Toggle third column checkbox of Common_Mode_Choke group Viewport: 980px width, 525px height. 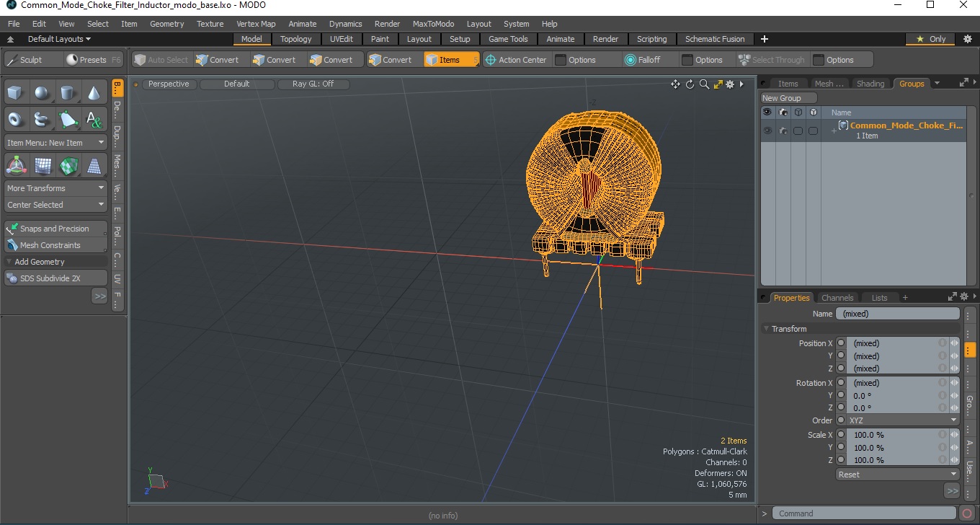point(798,131)
